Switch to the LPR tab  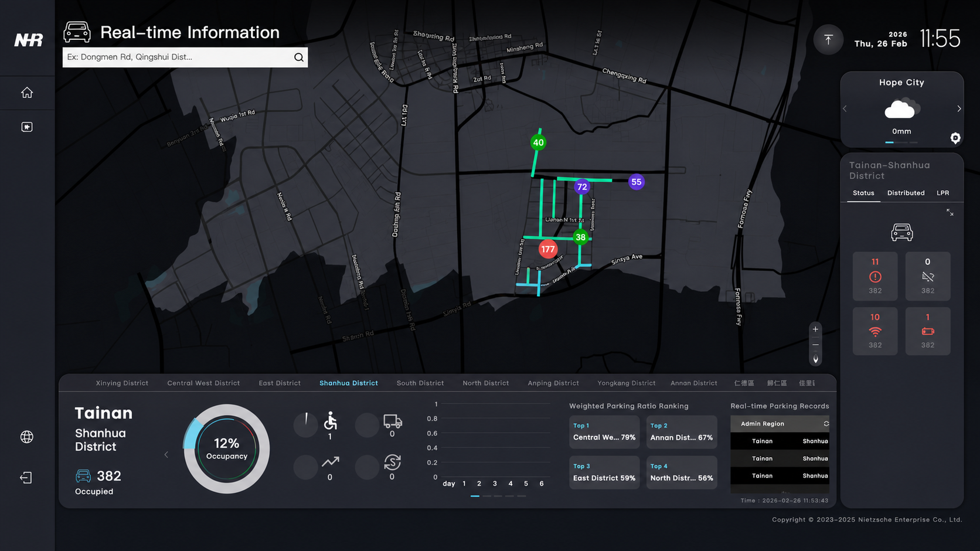click(942, 193)
